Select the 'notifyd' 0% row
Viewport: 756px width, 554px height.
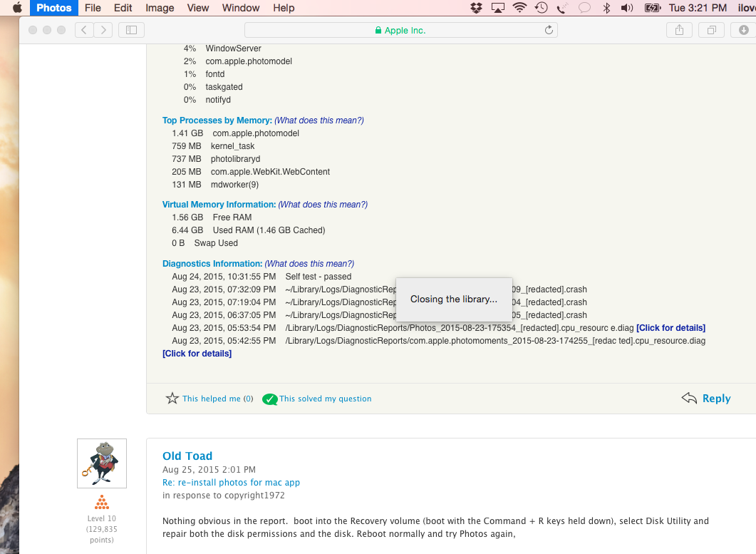click(207, 99)
